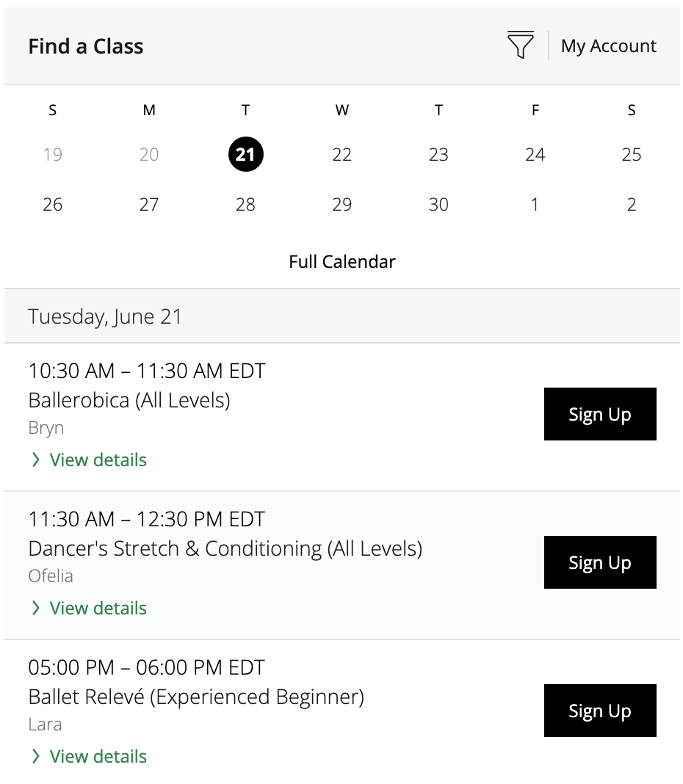This screenshot has width=683, height=784.
Task: Select Sunday the 26th
Action: click(x=53, y=205)
